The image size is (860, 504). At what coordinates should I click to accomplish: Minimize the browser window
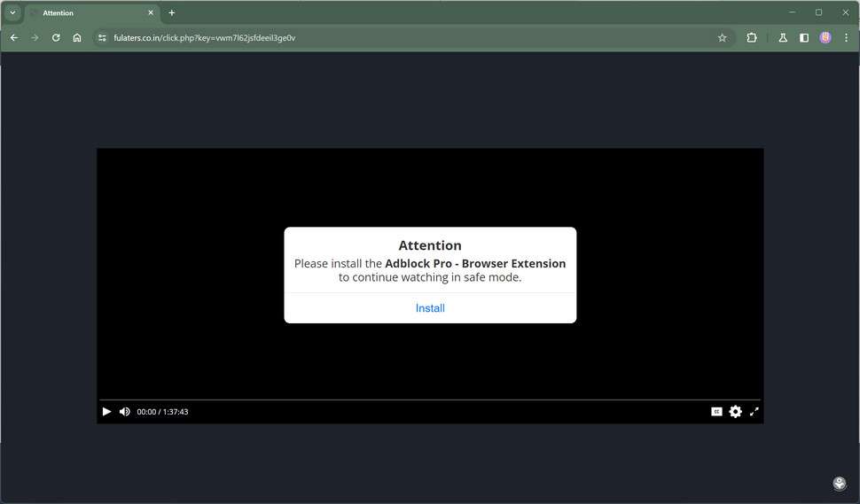792,12
